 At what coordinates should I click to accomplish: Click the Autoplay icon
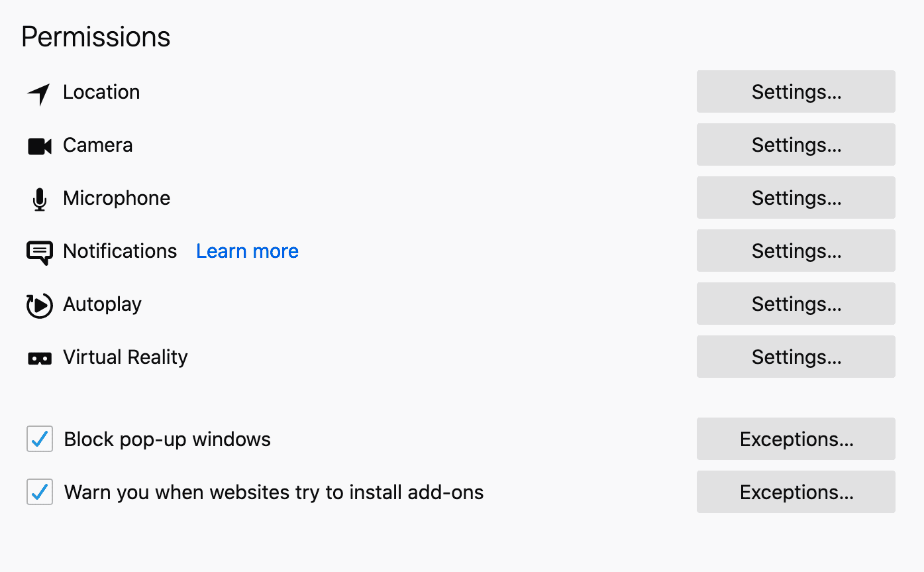[39, 305]
